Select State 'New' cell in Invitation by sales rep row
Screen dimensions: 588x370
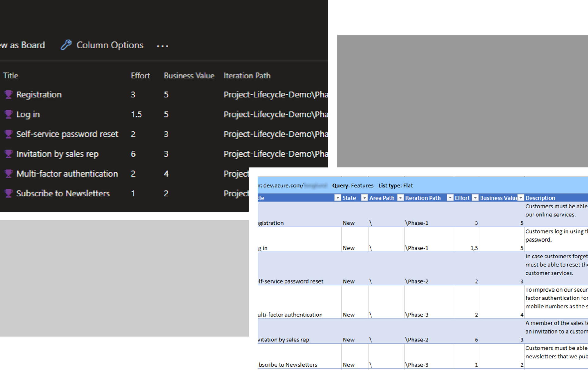pos(355,331)
